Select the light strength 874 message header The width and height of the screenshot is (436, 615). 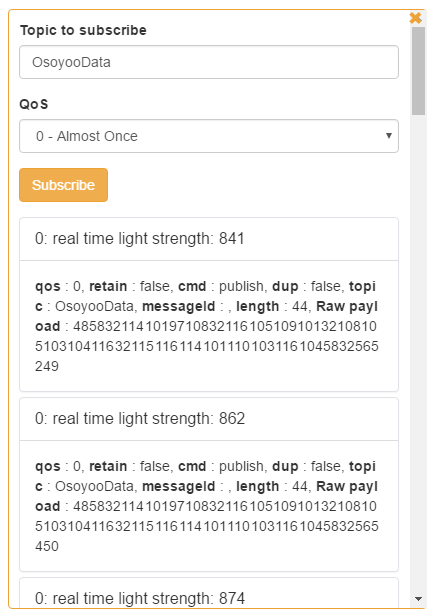[209, 594]
